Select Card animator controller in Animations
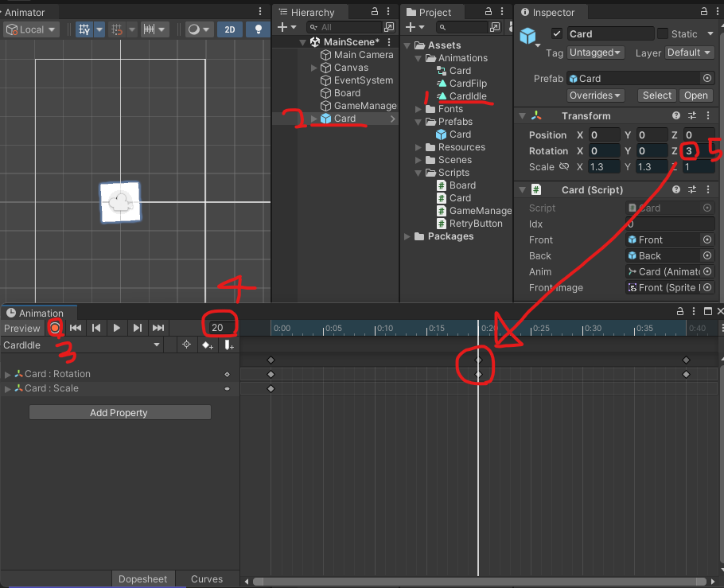The image size is (724, 588). (x=460, y=71)
